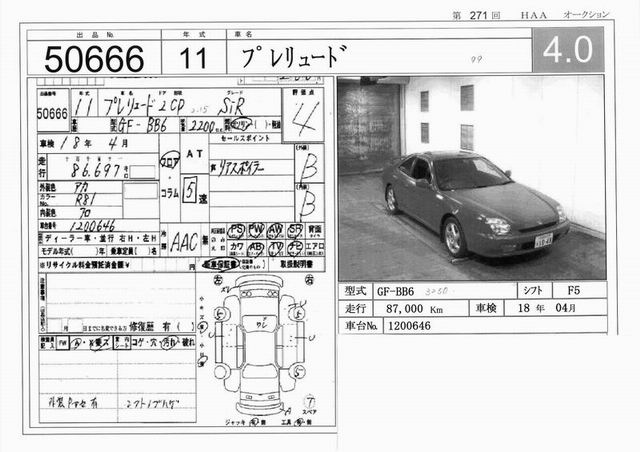Click the circled フロア shift option
Viewport: 640px width, 452px height.
click(x=169, y=163)
